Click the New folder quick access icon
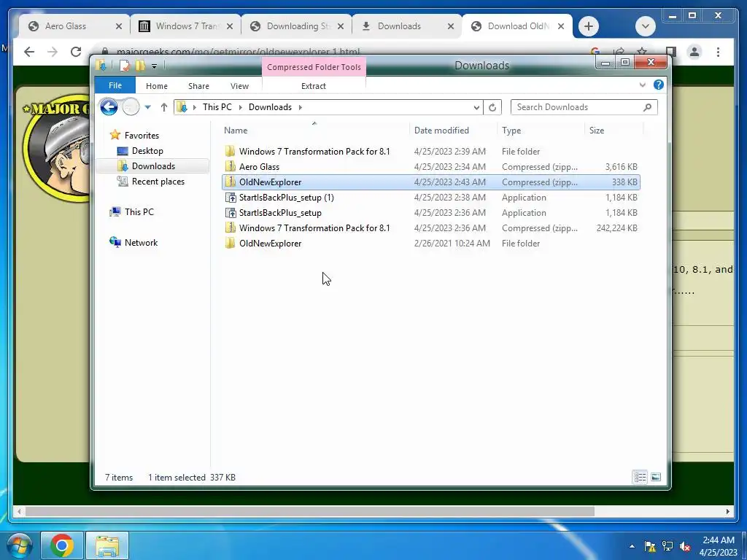The height and width of the screenshot is (560, 747). [x=140, y=66]
